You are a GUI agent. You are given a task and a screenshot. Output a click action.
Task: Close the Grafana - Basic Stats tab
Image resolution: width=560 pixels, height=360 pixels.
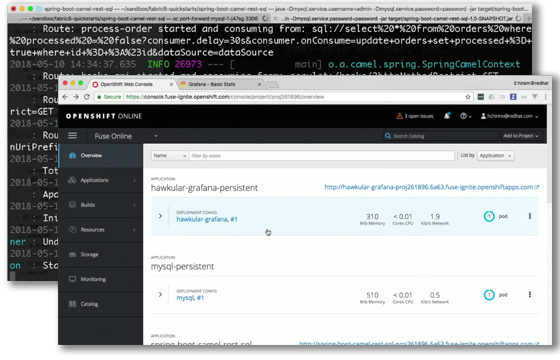point(259,84)
